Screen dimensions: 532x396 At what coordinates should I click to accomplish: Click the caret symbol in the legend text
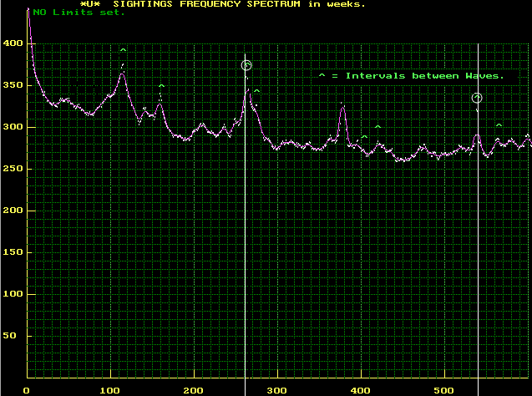321,76
